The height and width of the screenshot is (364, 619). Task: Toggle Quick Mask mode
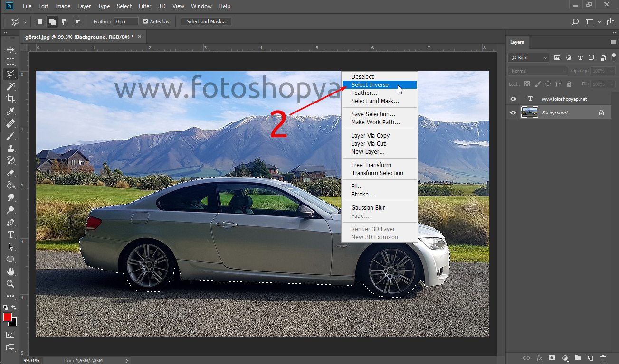point(10,335)
